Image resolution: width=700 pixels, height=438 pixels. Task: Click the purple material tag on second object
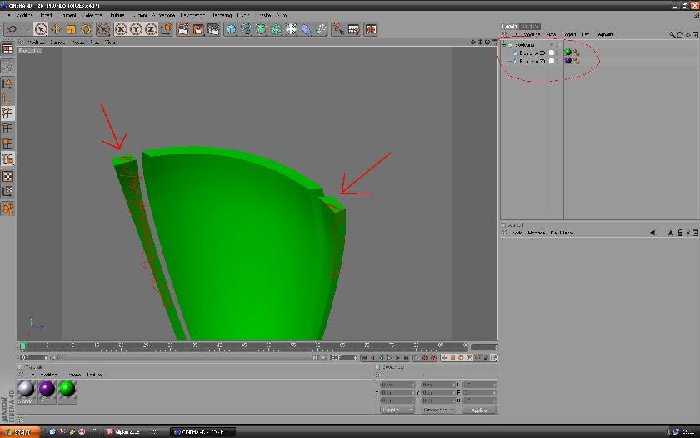pyautogui.click(x=568, y=60)
